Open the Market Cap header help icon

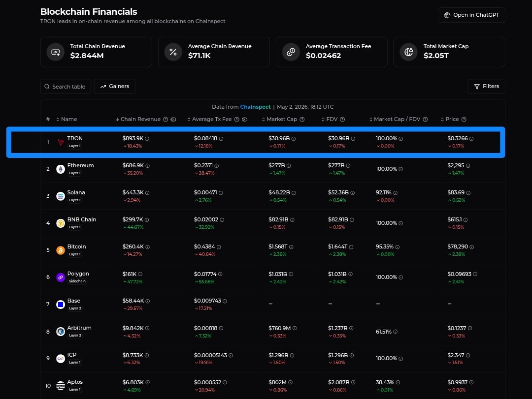302,120
